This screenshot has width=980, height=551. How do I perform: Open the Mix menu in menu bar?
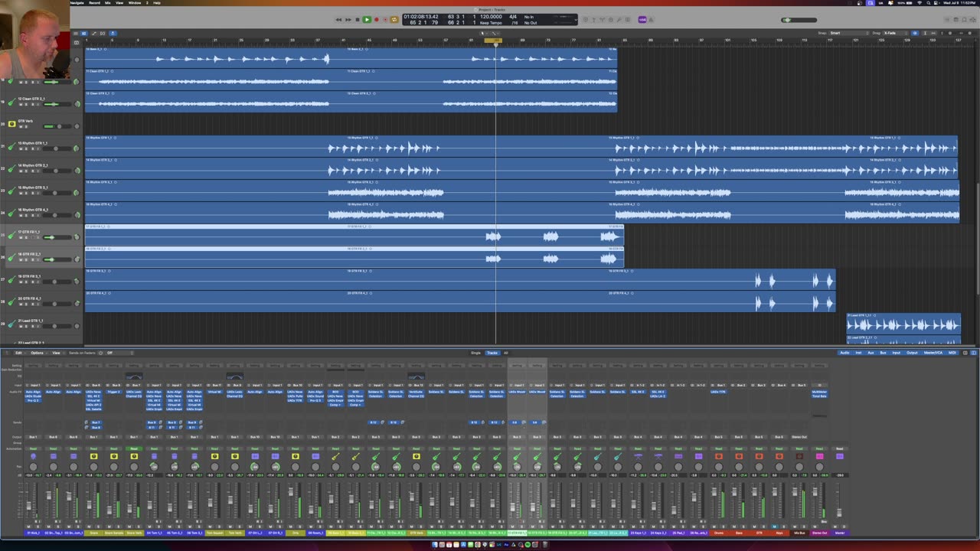coord(108,3)
